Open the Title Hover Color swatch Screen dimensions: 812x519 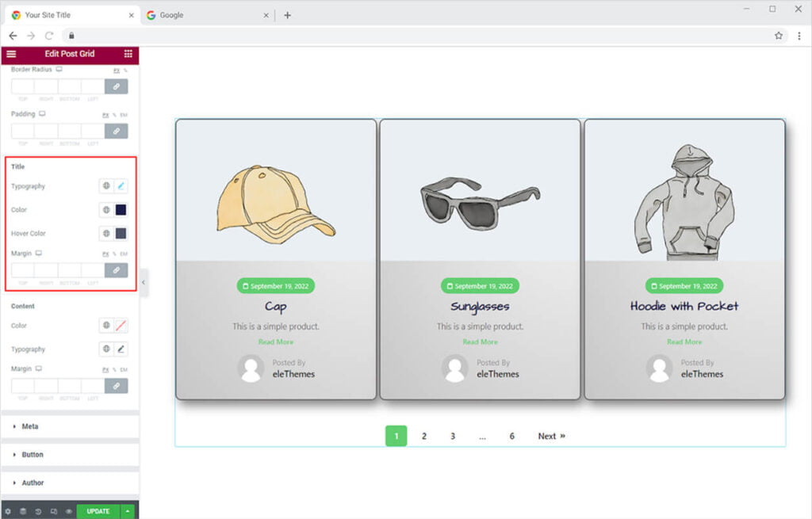[x=121, y=234]
